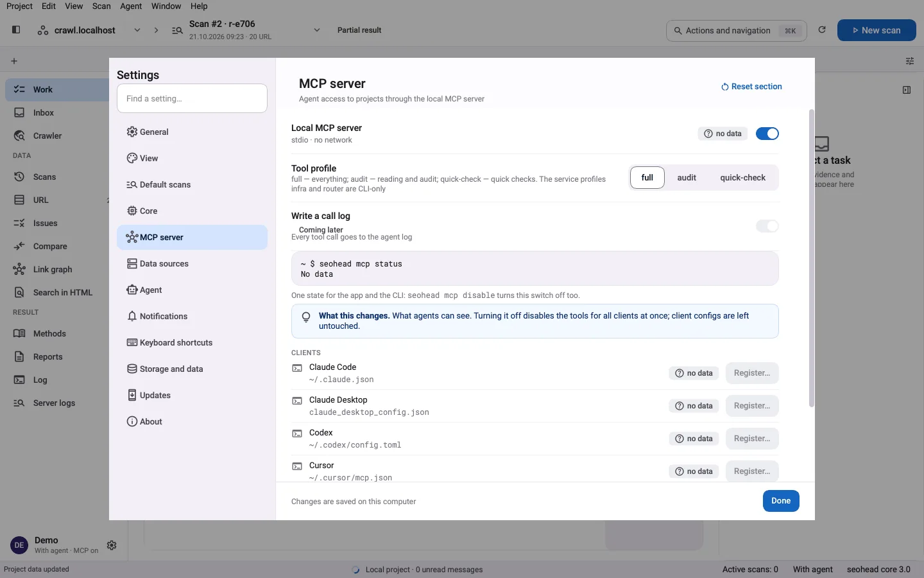Open the Help menu
The height and width of the screenshot is (578, 924).
[199, 6]
